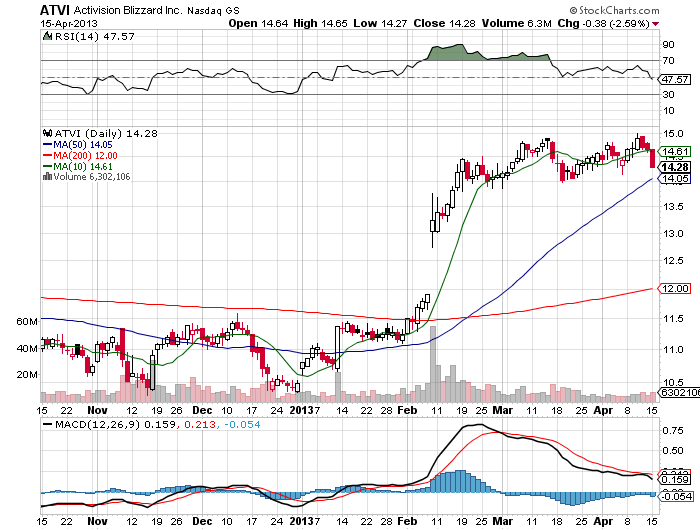Viewport: 700px width, 530px height.
Task: Click the Chg -0.38 (-2.59%) value
Action: click(x=604, y=24)
